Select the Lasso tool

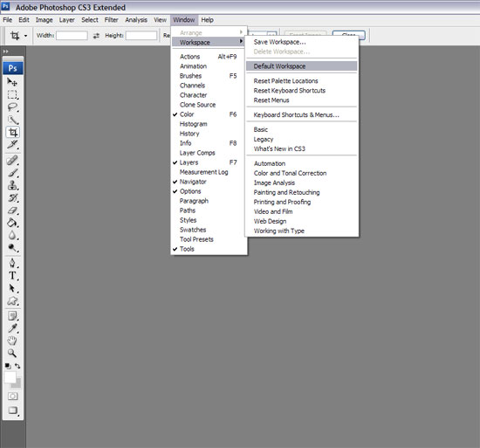[x=12, y=107]
